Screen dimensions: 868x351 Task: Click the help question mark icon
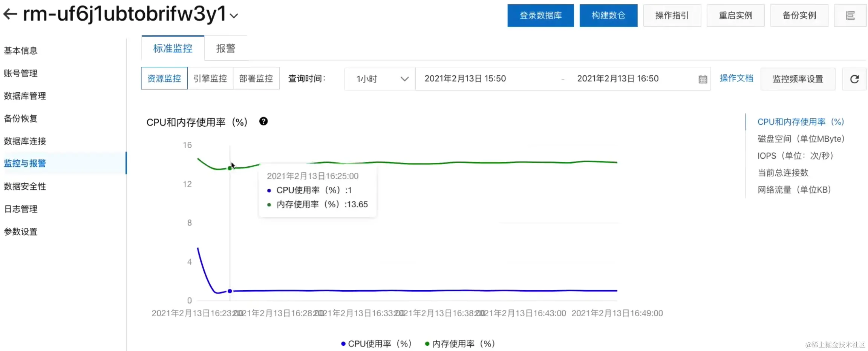pyautogui.click(x=263, y=121)
